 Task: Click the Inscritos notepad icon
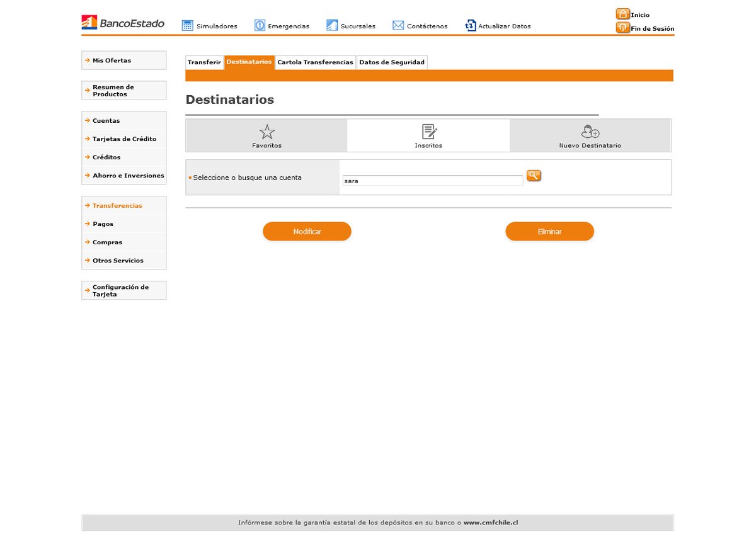coord(429,132)
